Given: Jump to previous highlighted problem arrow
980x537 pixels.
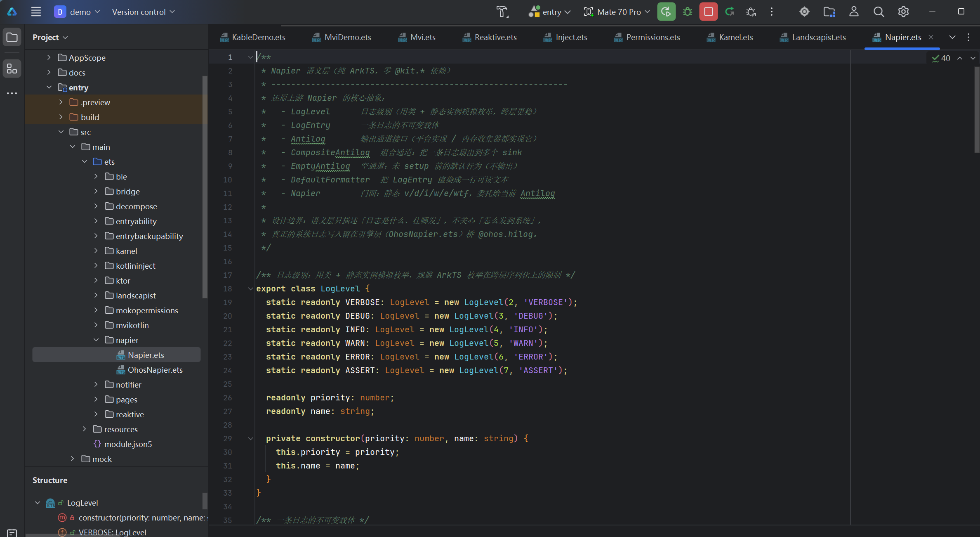Looking at the screenshot, I should [960, 59].
